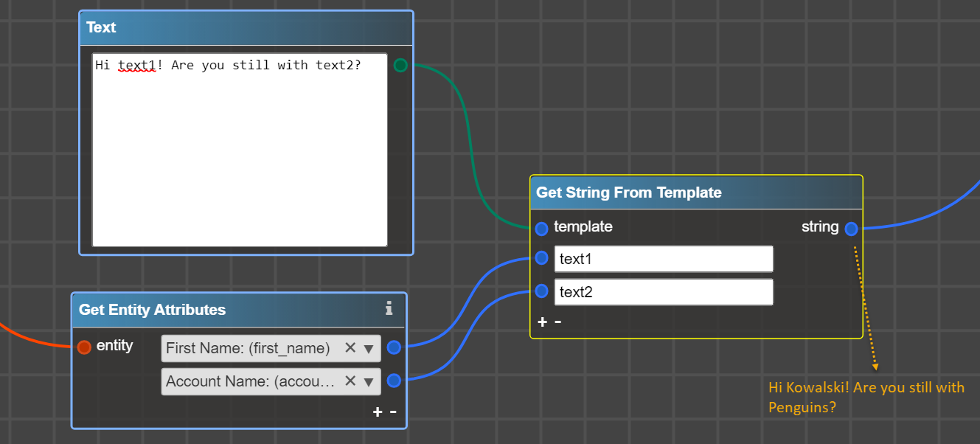Add an attribute with the + icon
The image size is (980, 444).
pyautogui.click(x=377, y=412)
